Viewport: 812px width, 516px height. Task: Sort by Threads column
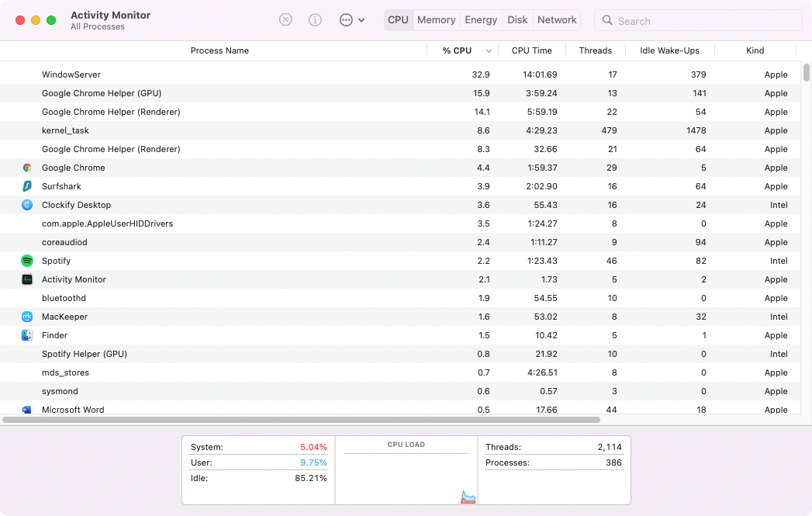click(x=596, y=50)
